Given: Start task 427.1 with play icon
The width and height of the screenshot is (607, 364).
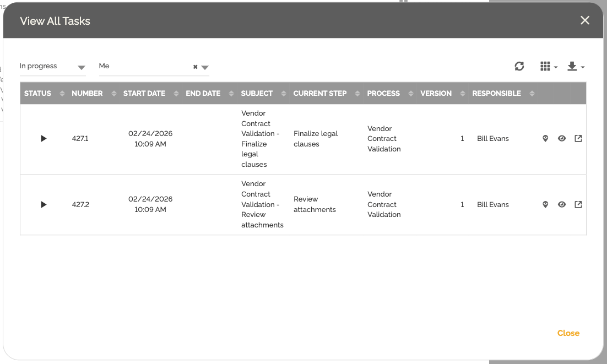Looking at the screenshot, I should click(44, 139).
